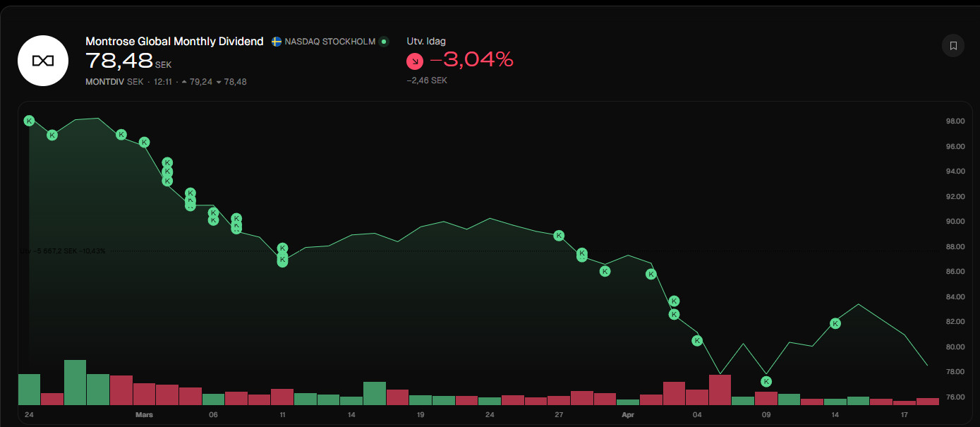
Task: Click the Utv. Idag label
Action: 426,42
